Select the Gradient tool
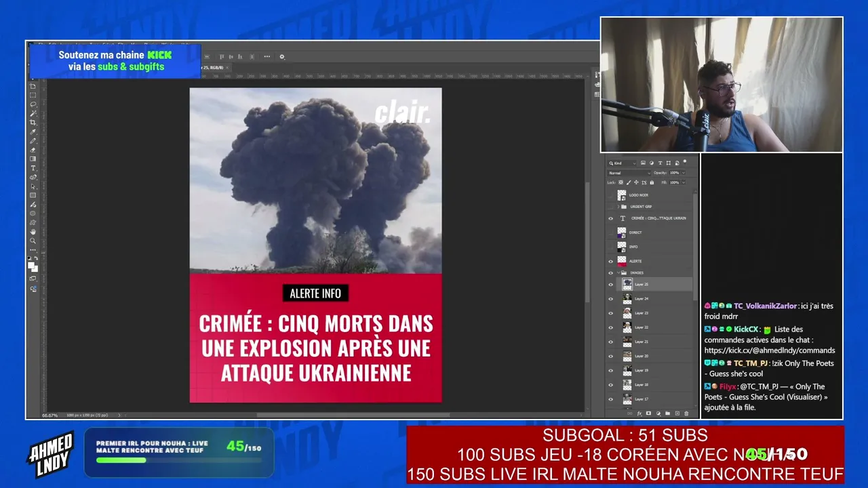868x488 pixels. coord(33,159)
